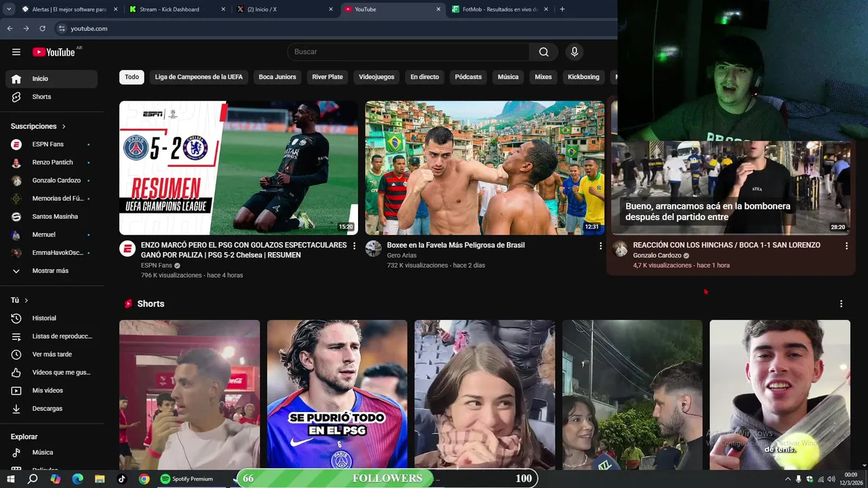Start voice search with microphone icon
The width and height of the screenshot is (868, 488).
[x=574, y=52]
